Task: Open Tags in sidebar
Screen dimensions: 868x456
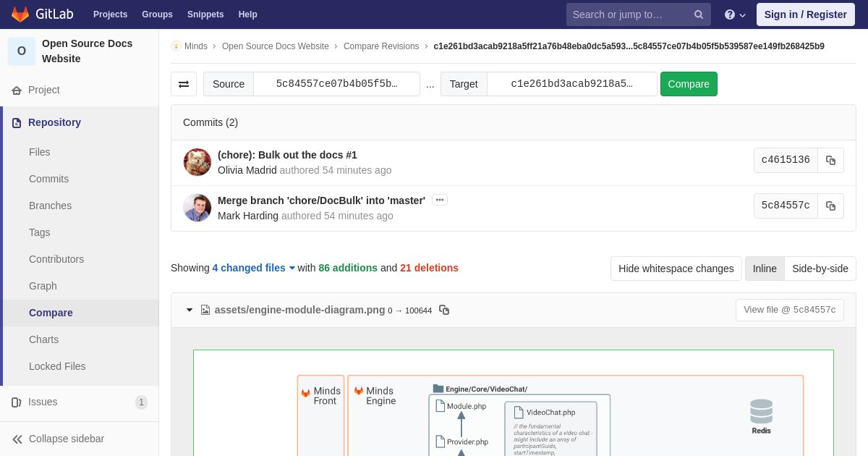Action: (40, 232)
